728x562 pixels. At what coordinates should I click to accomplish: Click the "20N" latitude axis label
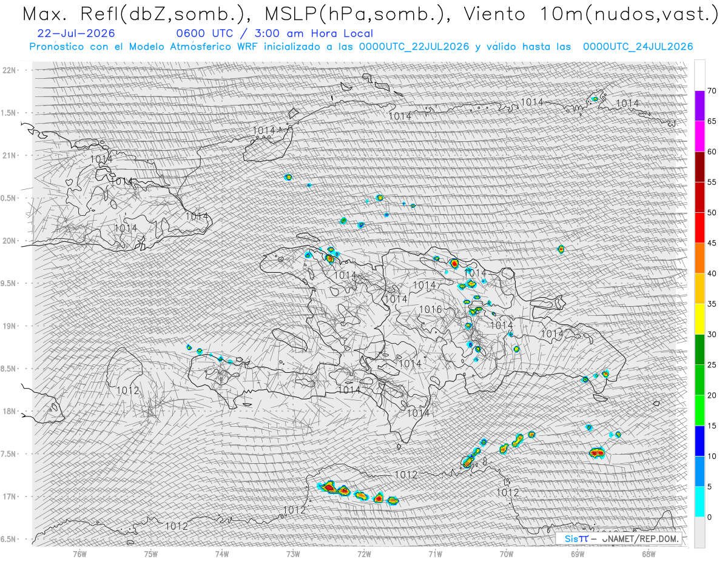[9, 241]
